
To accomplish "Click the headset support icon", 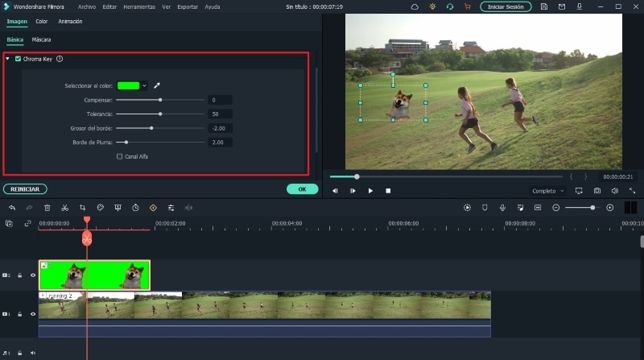I will point(450,6).
